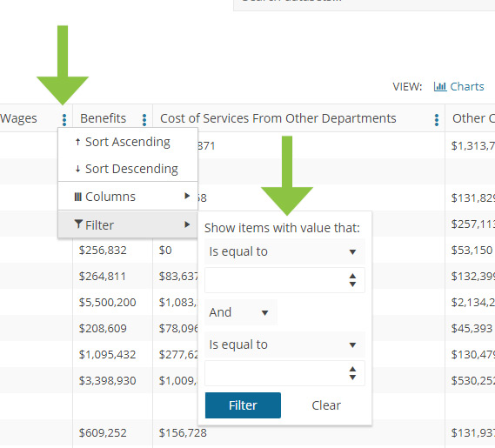Open the Charts view link

(x=459, y=86)
